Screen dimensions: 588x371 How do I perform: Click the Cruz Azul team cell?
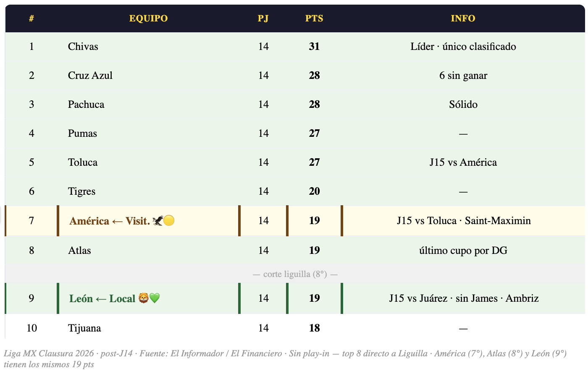(90, 76)
